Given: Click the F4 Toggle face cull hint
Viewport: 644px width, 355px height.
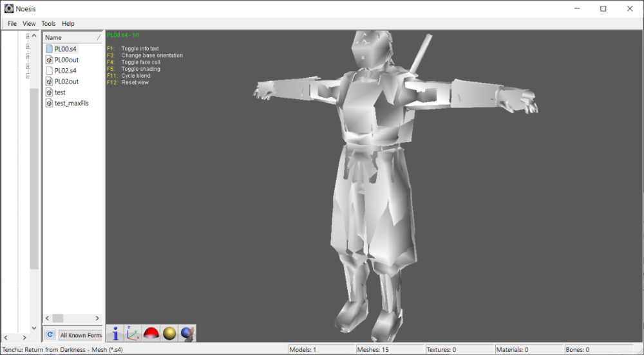Looking at the screenshot, I should point(133,62).
